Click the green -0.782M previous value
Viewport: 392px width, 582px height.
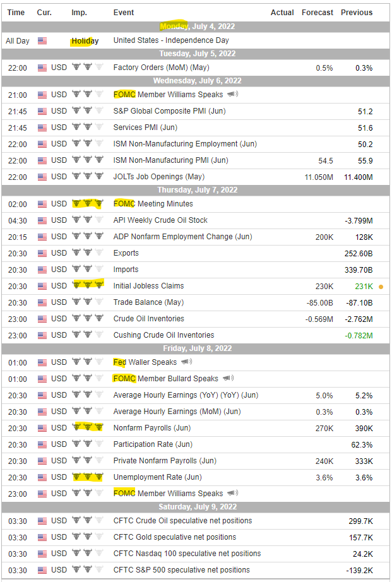click(359, 336)
